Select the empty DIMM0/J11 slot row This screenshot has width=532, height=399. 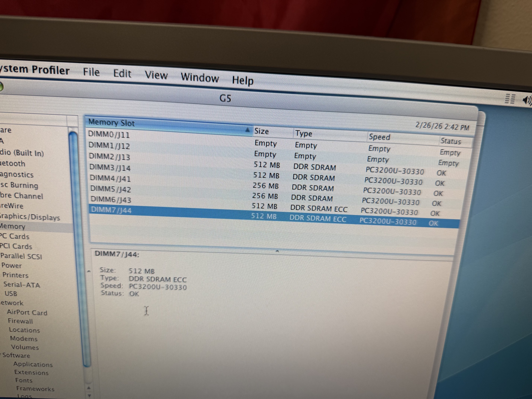(x=109, y=135)
